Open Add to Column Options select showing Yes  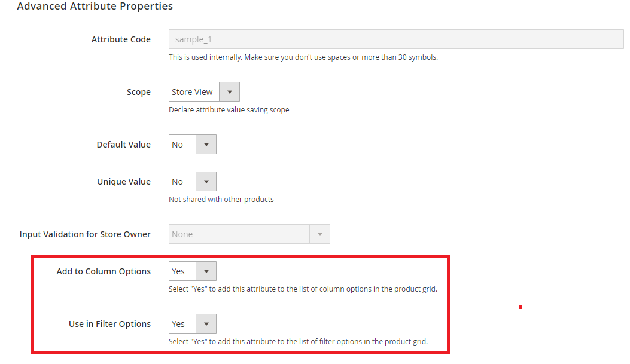tap(182, 271)
